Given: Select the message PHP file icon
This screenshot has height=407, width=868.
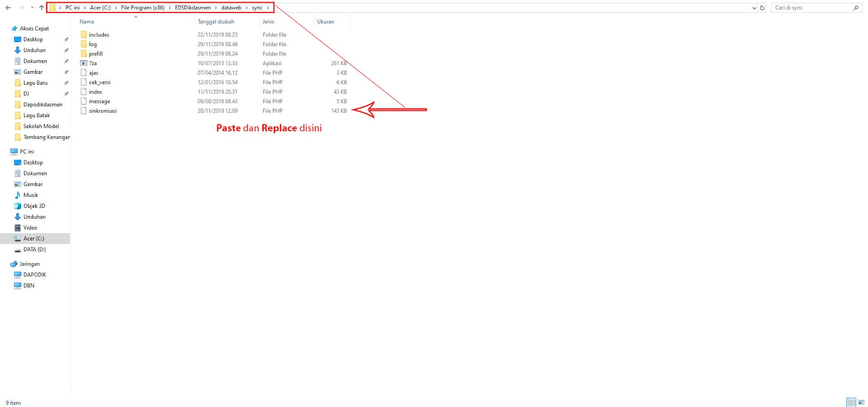Looking at the screenshot, I should (84, 101).
